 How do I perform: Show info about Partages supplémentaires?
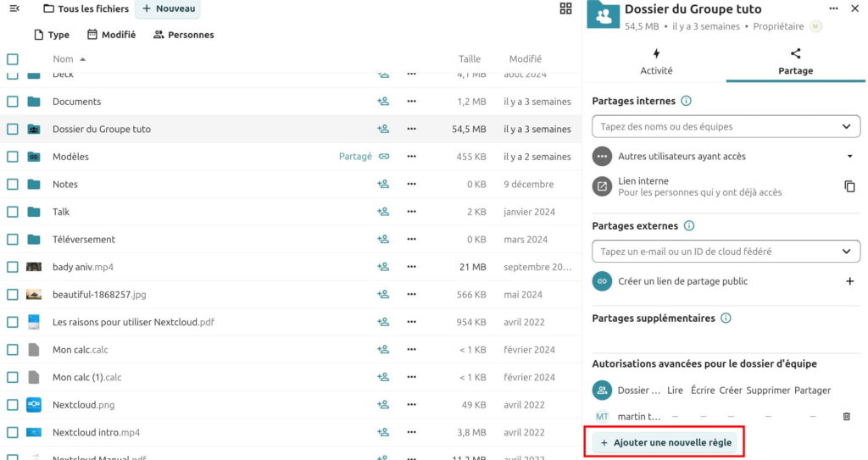726,319
